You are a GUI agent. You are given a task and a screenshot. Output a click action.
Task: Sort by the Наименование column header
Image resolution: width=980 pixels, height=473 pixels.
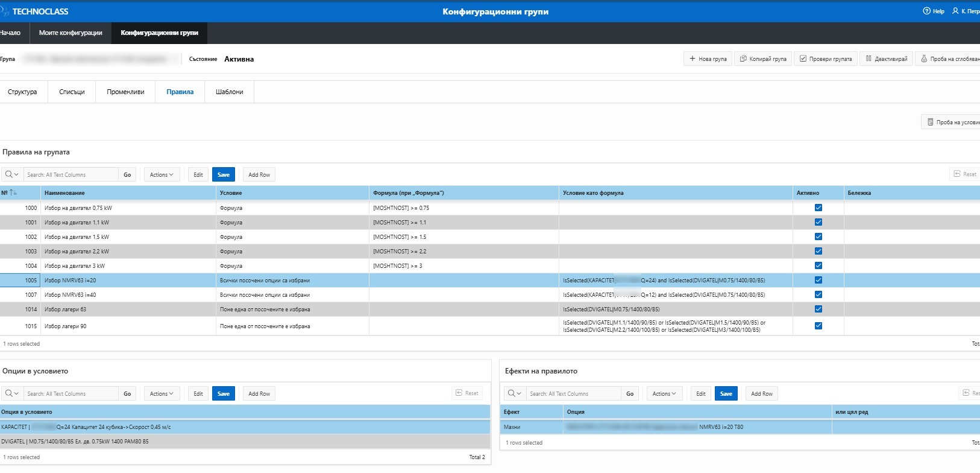click(128, 193)
